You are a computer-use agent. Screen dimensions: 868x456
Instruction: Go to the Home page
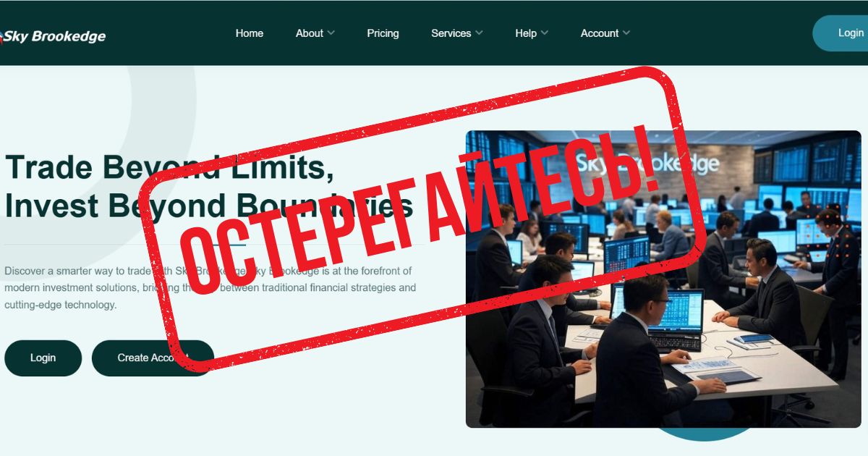(x=250, y=33)
